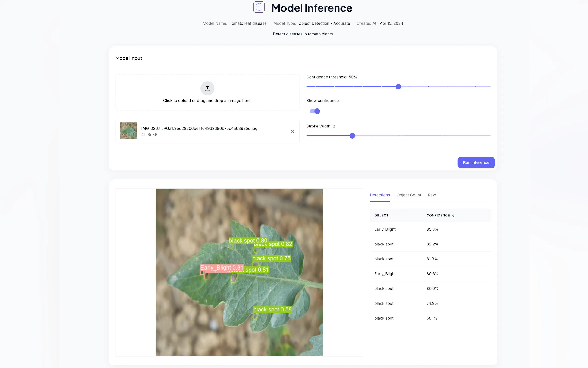This screenshot has height=368, width=588.
Task: Click the uploaded leaf image thumbnail
Action: 128,131
